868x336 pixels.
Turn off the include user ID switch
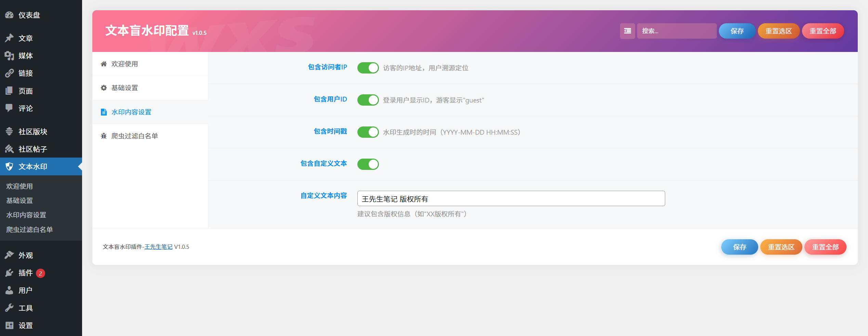point(368,100)
